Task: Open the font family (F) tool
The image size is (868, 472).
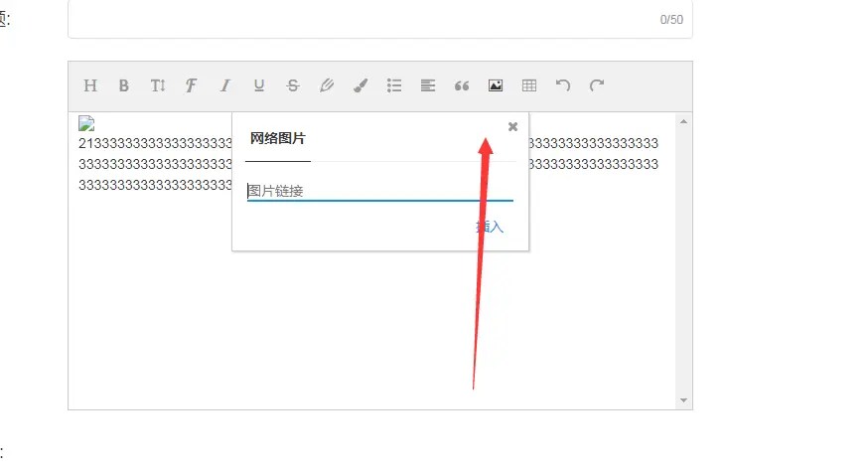Action: pos(191,85)
